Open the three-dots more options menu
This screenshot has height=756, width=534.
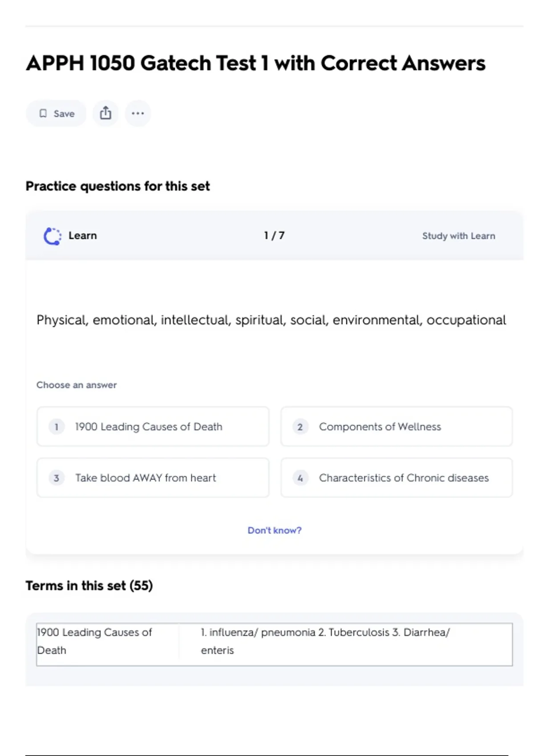[x=138, y=113]
